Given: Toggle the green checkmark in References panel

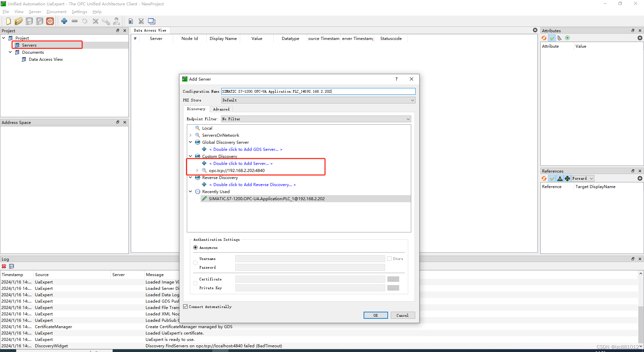Looking at the screenshot, I should click(x=552, y=178).
